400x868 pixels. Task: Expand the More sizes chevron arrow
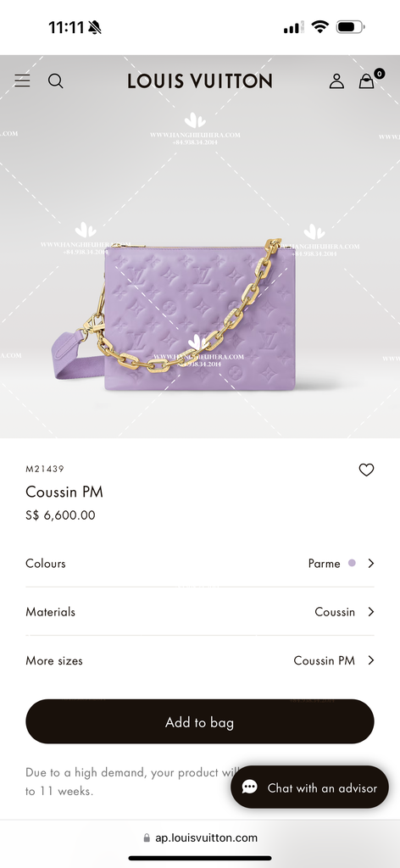point(370,660)
